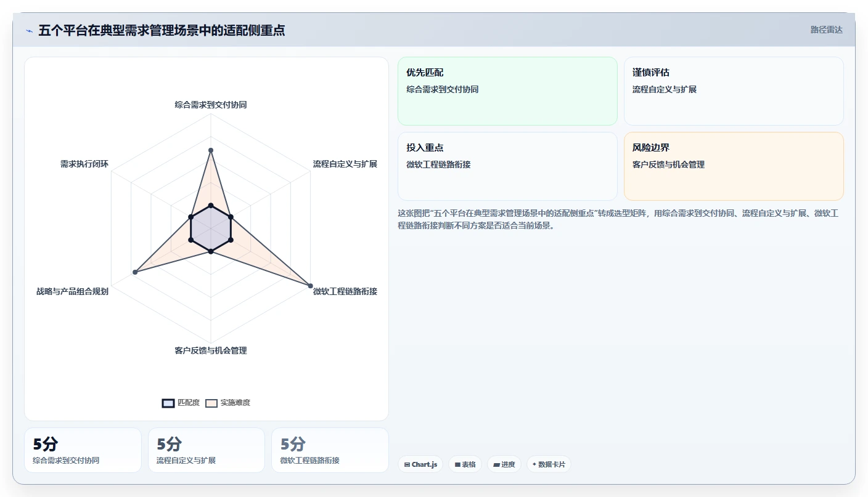Image resolution: width=868 pixels, height=497 pixels.
Task: Select the 谨慎评估 card heading
Action: [651, 73]
